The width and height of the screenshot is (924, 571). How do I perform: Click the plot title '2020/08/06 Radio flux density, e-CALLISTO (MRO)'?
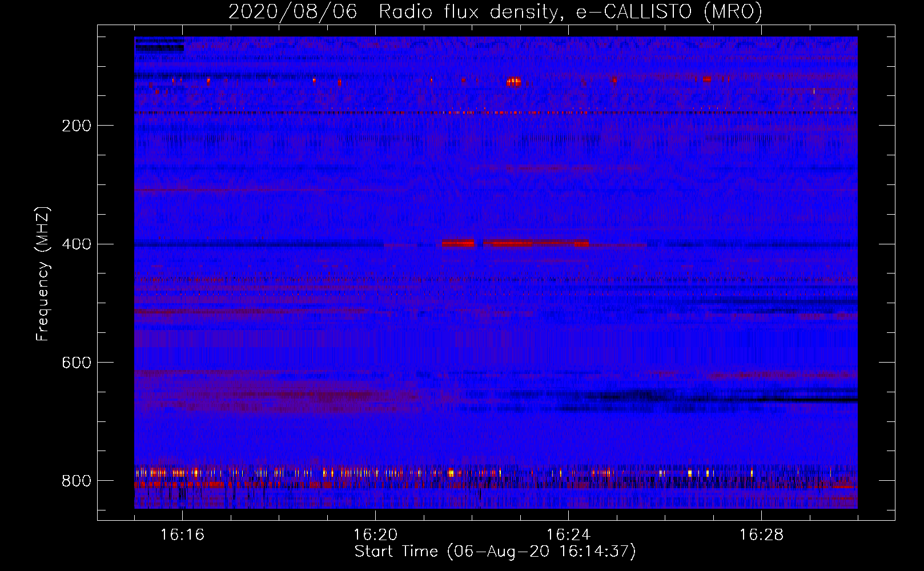(495, 12)
